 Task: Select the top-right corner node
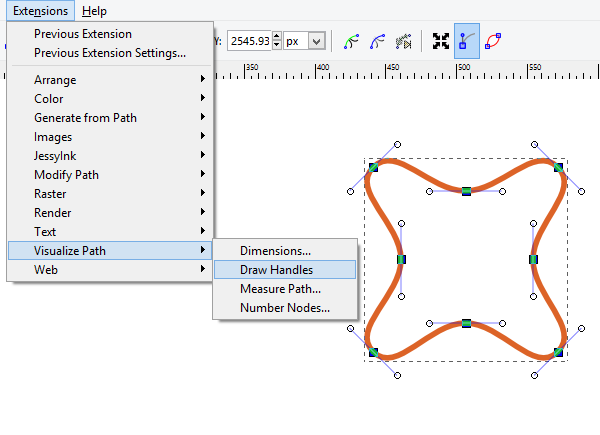558,168
